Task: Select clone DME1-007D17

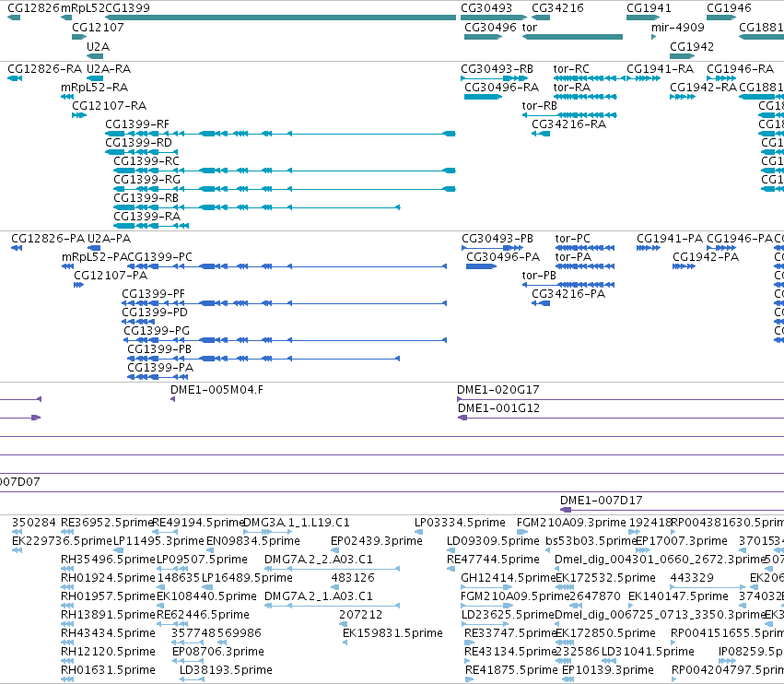Action: [672, 510]
